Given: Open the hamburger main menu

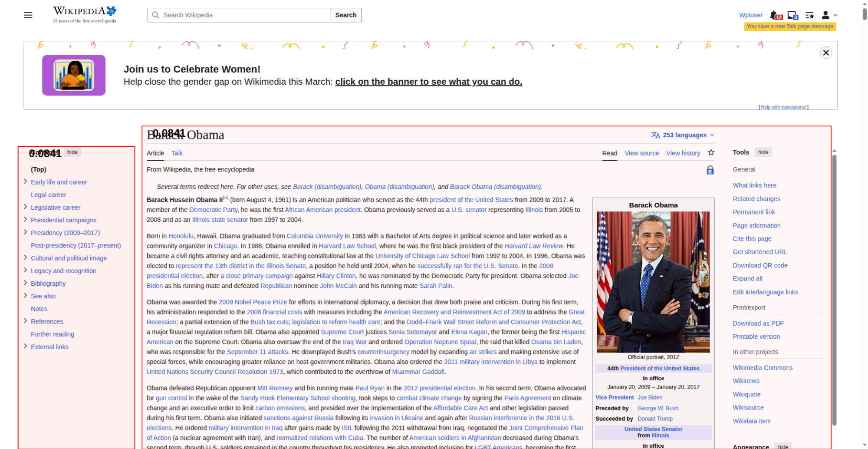Looking at the screenshot, I should 28,15.
